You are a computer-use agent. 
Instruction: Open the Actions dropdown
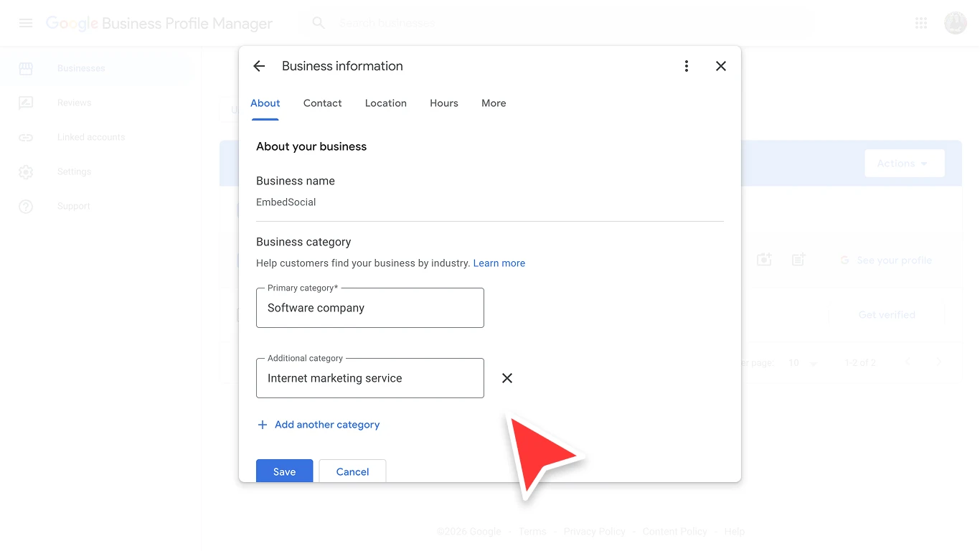pyautogui.click(x=904, y=163)
